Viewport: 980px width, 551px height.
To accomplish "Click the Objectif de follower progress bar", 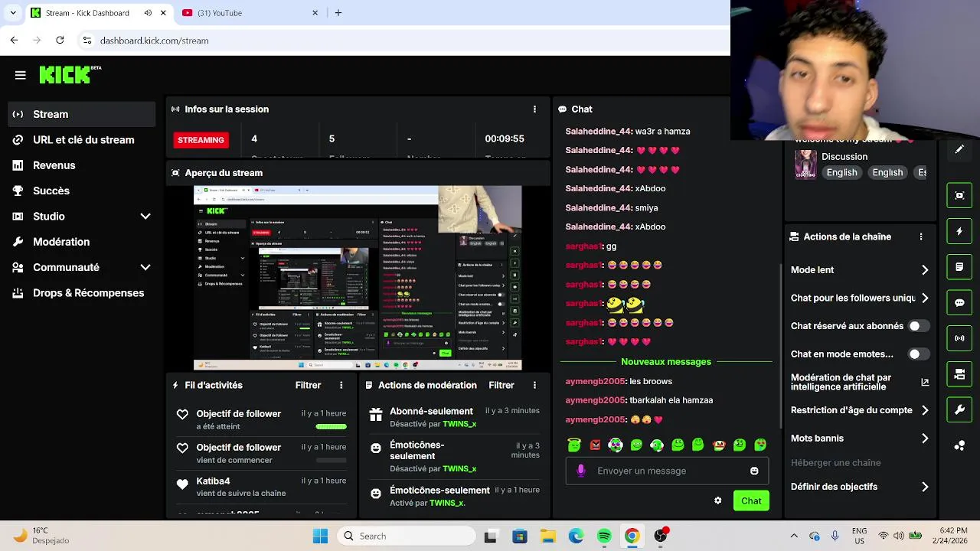I will coord(332,427).
